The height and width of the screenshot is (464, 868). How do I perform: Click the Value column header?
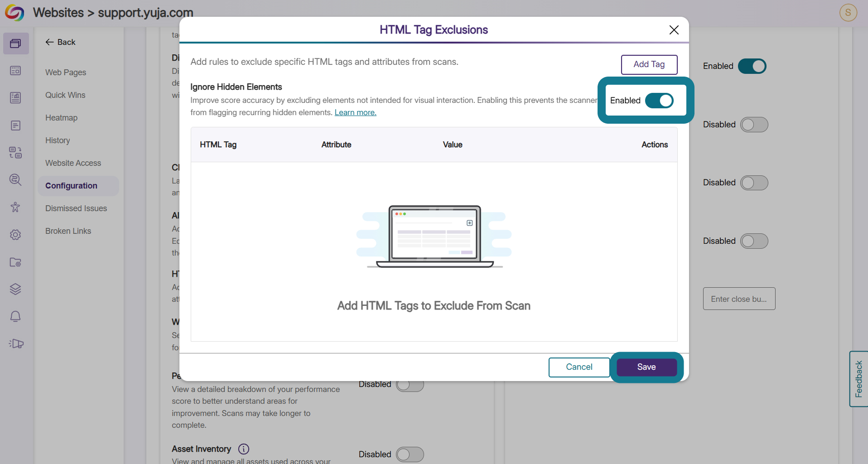453,145
